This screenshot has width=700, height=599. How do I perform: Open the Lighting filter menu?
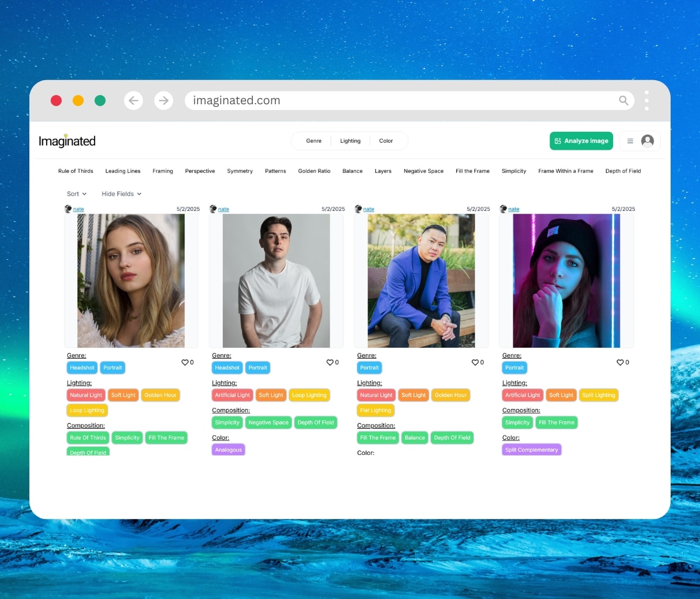coord(350,141)
